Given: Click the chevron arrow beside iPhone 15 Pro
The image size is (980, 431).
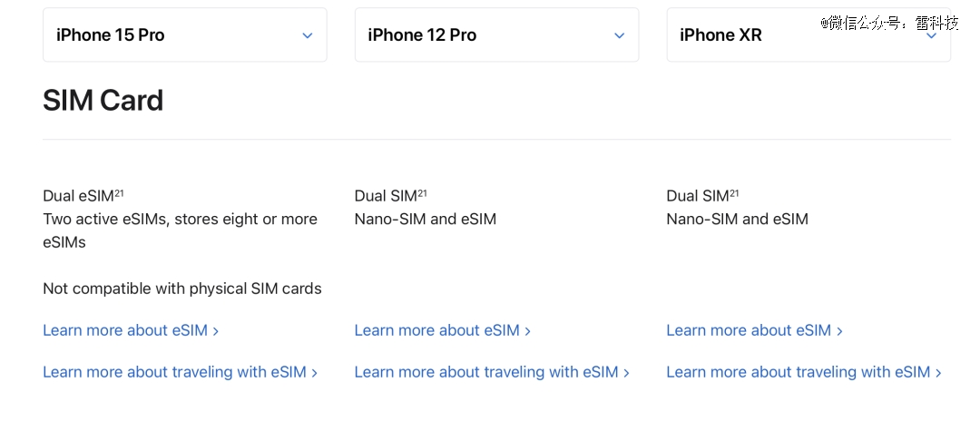Looking at the screenshot, I should (x=307, y=35).
